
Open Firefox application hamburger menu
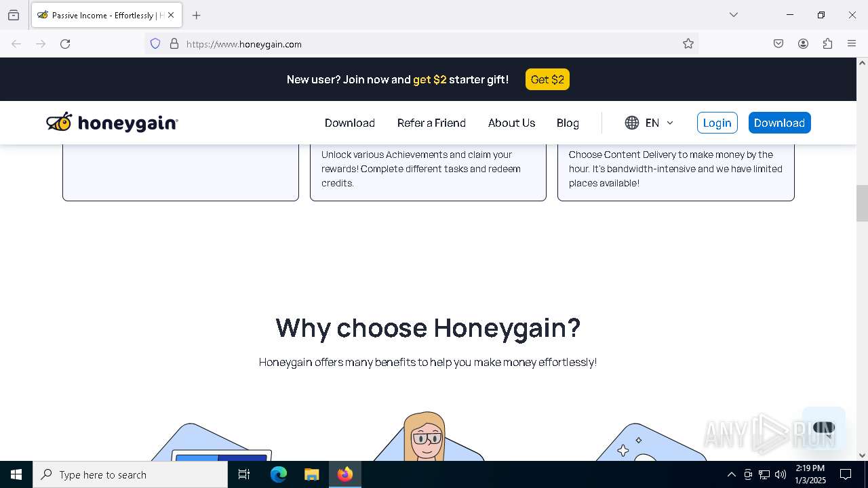tap(852, 44)
